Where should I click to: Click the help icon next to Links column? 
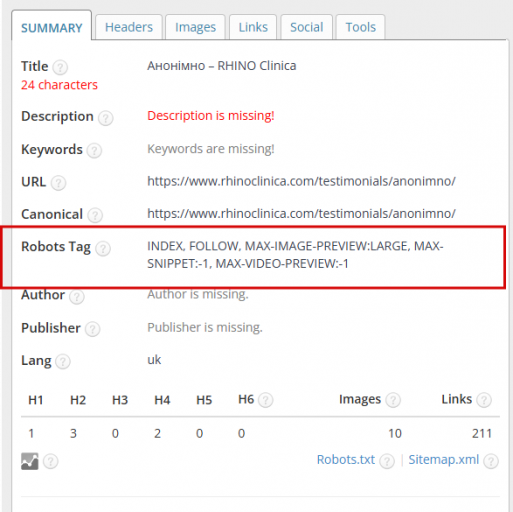pyautogui.click(x=484, y=400)
